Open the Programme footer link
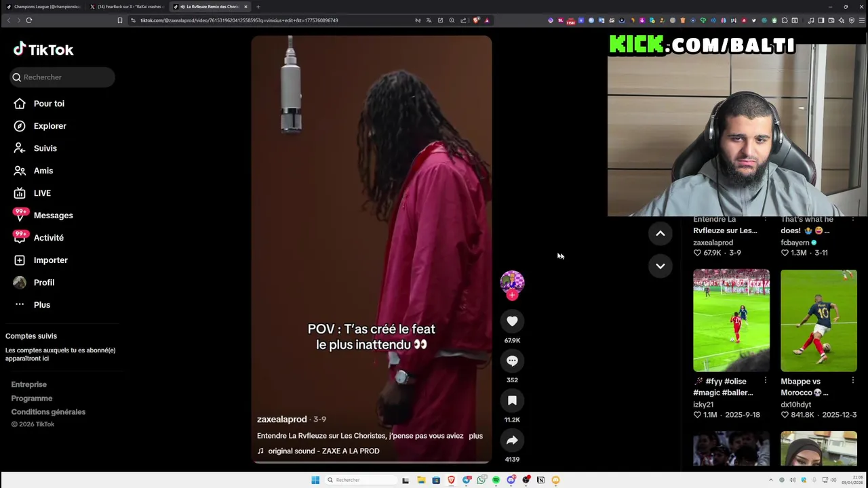868x488 pixels. [x=31, y=399]
